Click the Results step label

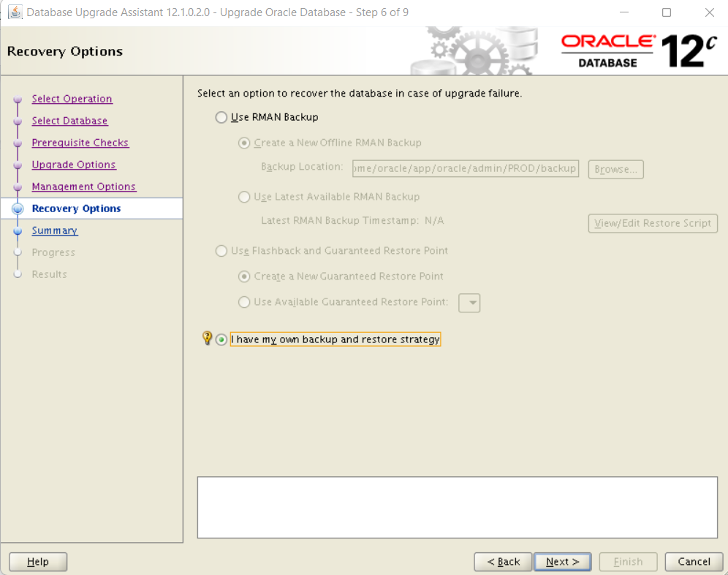(x=49, y=274)
